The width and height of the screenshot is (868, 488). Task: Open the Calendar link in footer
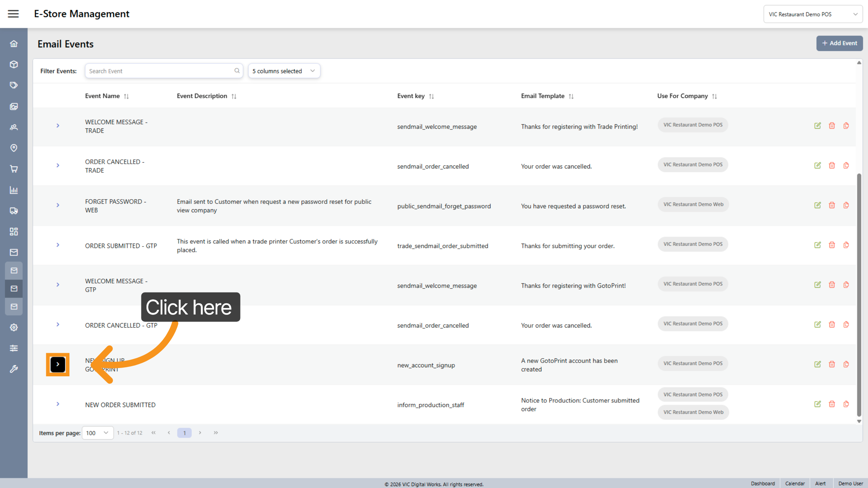coord(795,483)
